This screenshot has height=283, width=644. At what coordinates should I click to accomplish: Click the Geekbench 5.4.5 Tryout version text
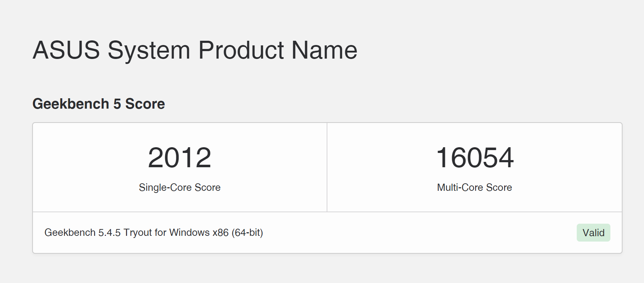154,233
